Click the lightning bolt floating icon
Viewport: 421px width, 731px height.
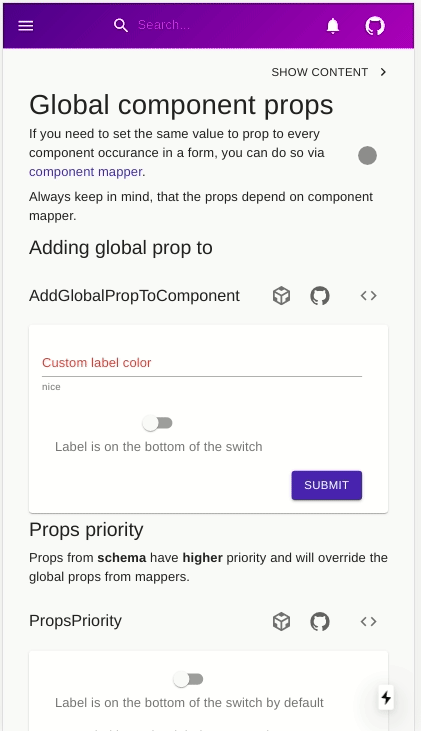tap(386, 697)
